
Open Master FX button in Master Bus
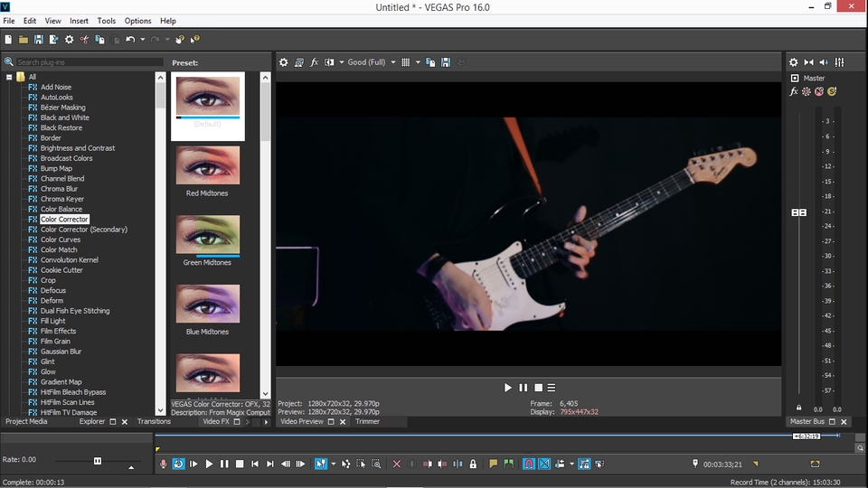793,91
